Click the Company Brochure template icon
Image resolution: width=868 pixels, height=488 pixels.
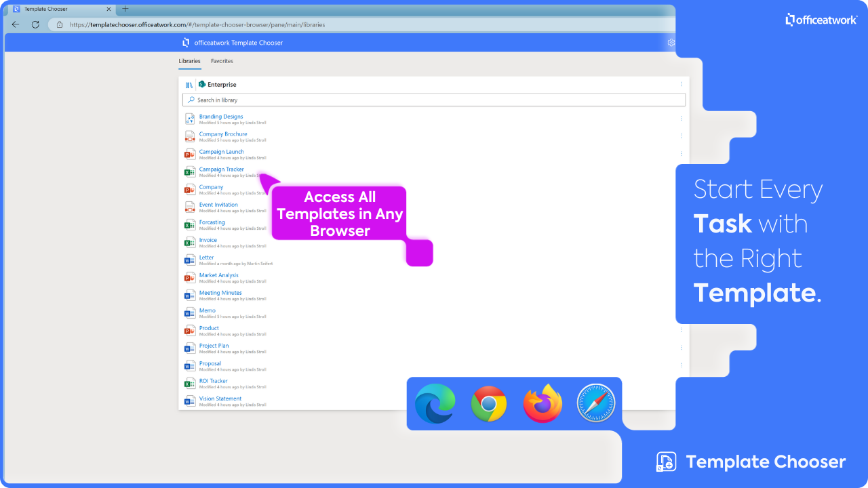190,136
